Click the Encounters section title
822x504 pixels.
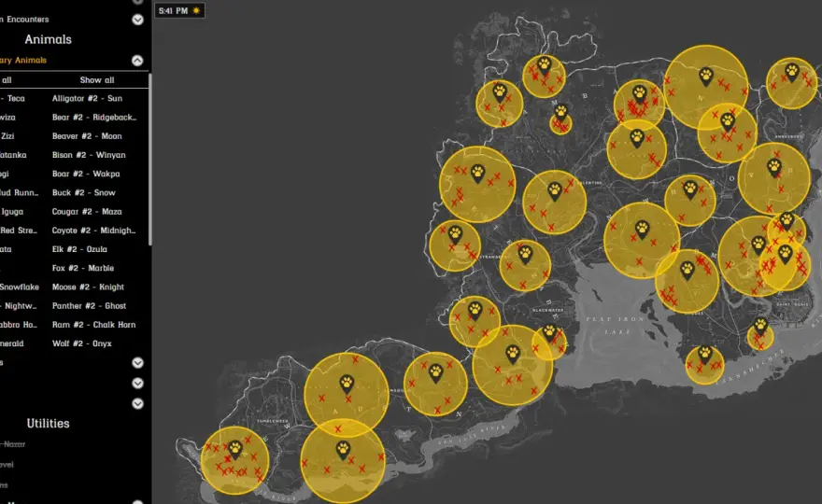tap(24, 20)
